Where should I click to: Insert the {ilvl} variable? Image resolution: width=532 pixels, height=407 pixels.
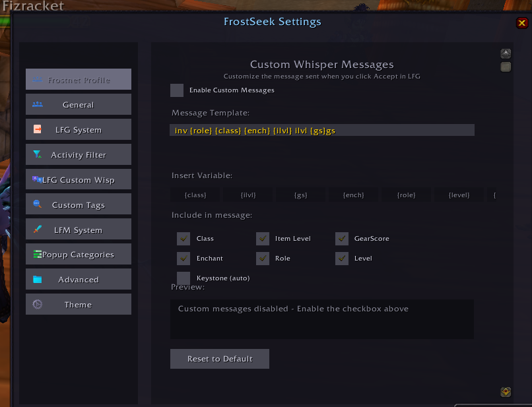tap(248, 195)
